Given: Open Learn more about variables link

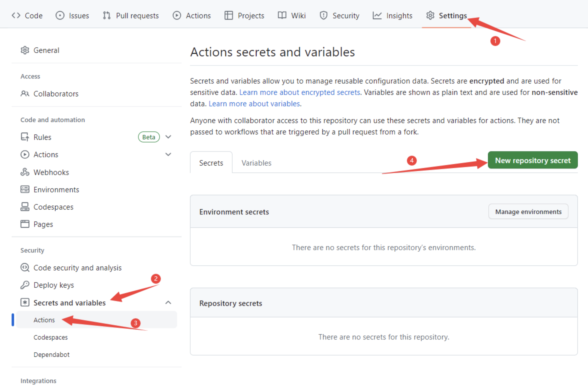Looking at the screenshot, I should pos(254,104).
